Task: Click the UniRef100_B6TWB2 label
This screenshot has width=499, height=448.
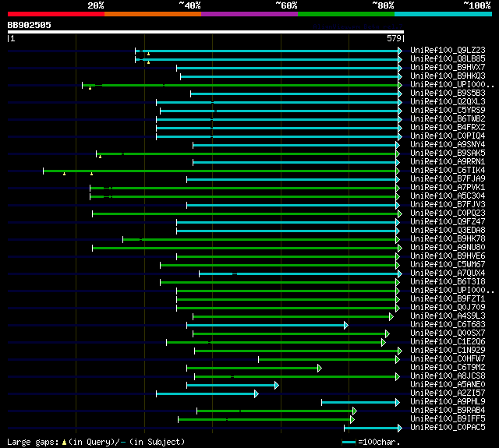Action: click(448, 119)
